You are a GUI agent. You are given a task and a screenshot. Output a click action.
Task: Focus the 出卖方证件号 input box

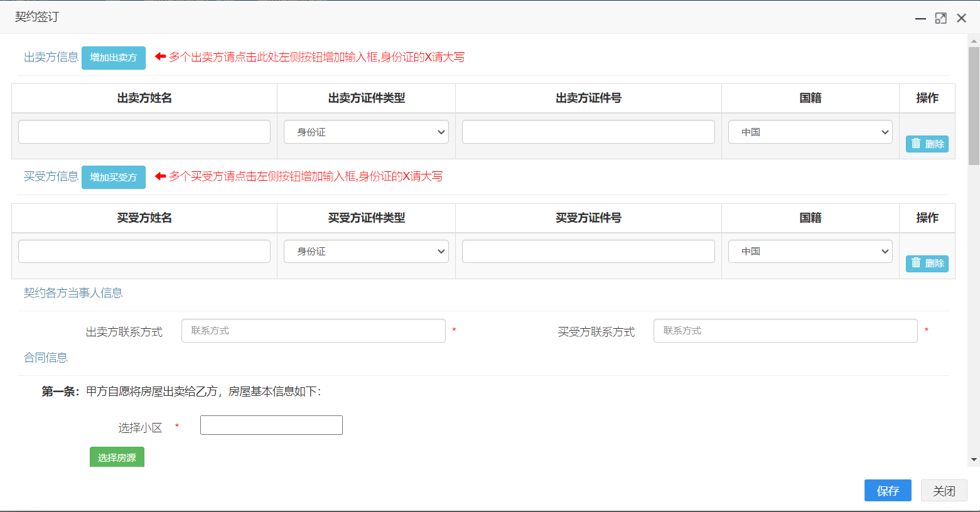(588, 132)
